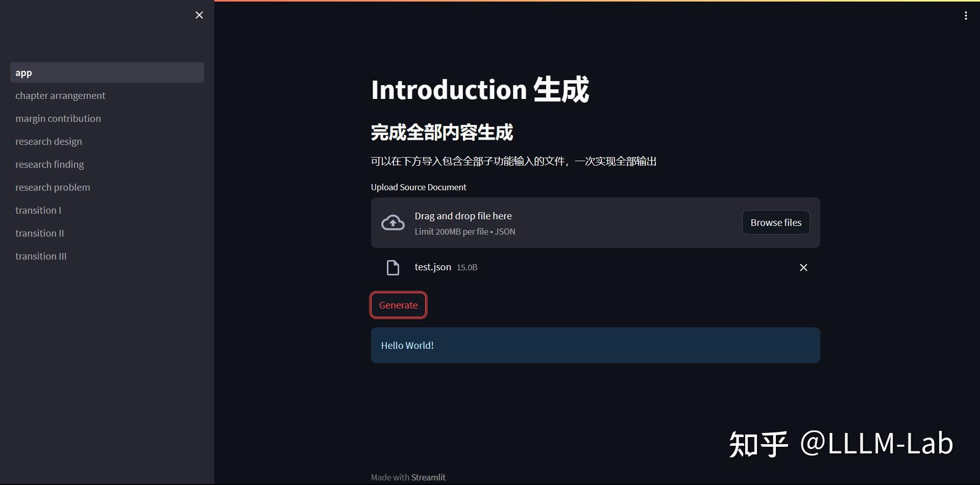Open the research design page
Image resolution: width=980 pixels, height=485 pixels.
click(48, 141)
